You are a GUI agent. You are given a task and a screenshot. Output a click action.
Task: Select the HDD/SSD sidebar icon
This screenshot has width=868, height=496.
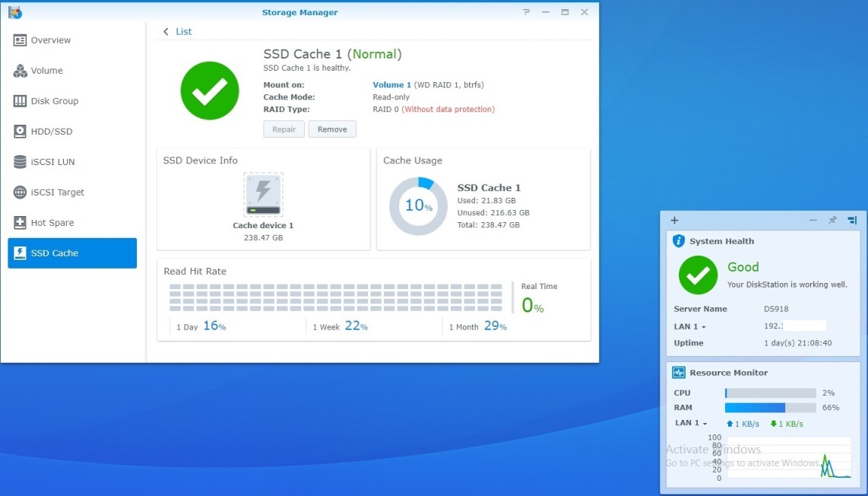(20, 132)
